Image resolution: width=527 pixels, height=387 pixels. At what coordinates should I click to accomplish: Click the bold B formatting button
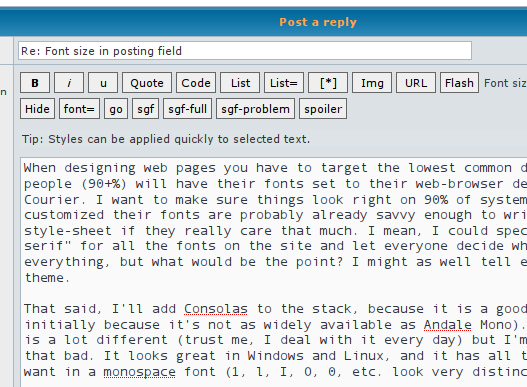(x=35, y=83)
